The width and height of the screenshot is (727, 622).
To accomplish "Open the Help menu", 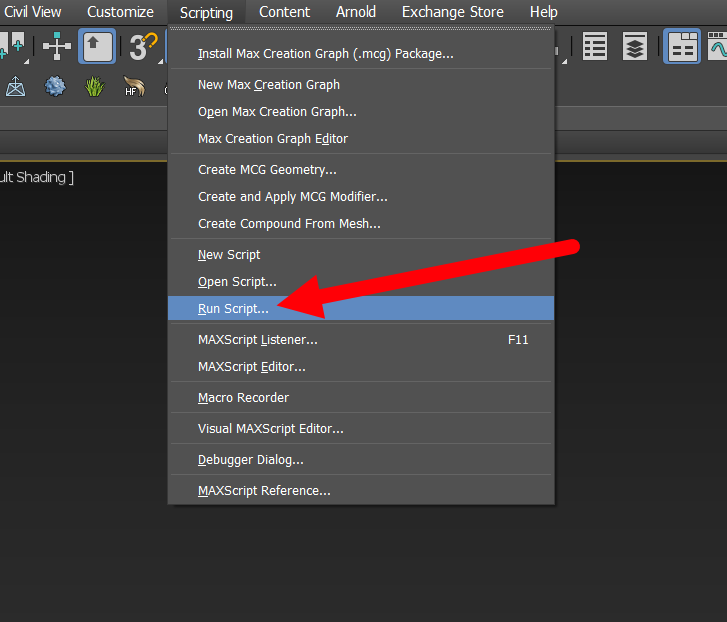I will [x=543, y=12].
